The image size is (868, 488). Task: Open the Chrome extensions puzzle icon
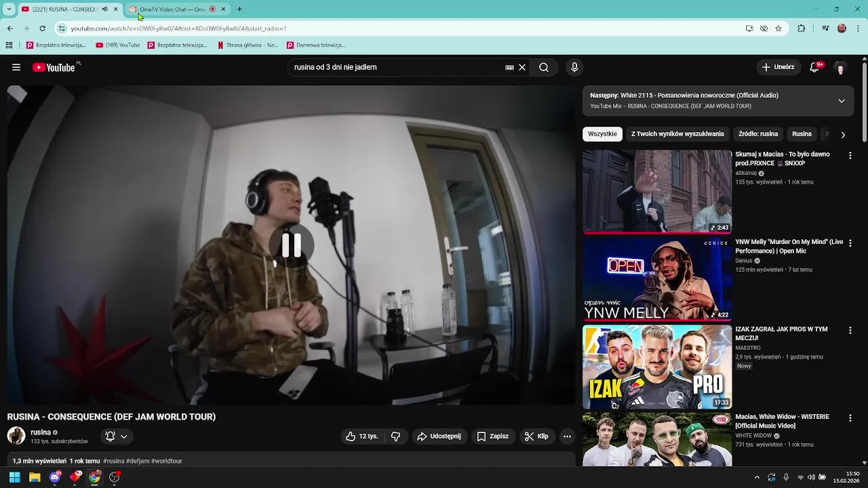click(x=802, y=28)
